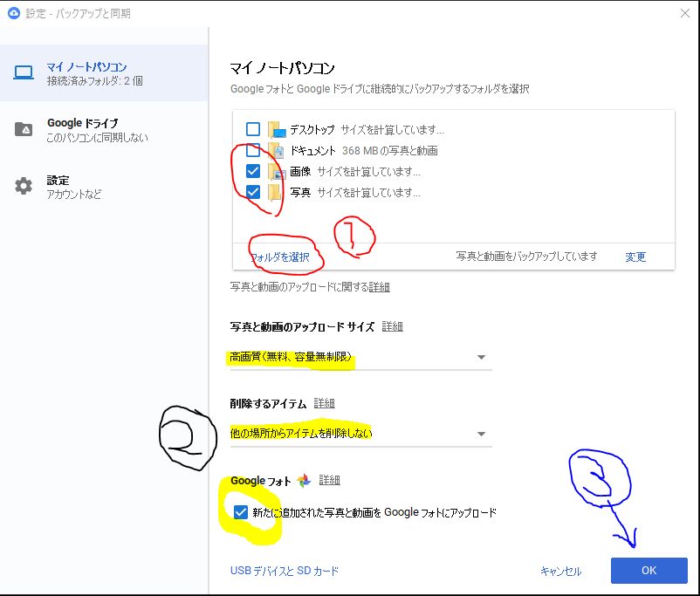Viewport: 700px width, 596px height.
Task: Open the 削除するアイテム dropdown
Action: coord(480,434)
